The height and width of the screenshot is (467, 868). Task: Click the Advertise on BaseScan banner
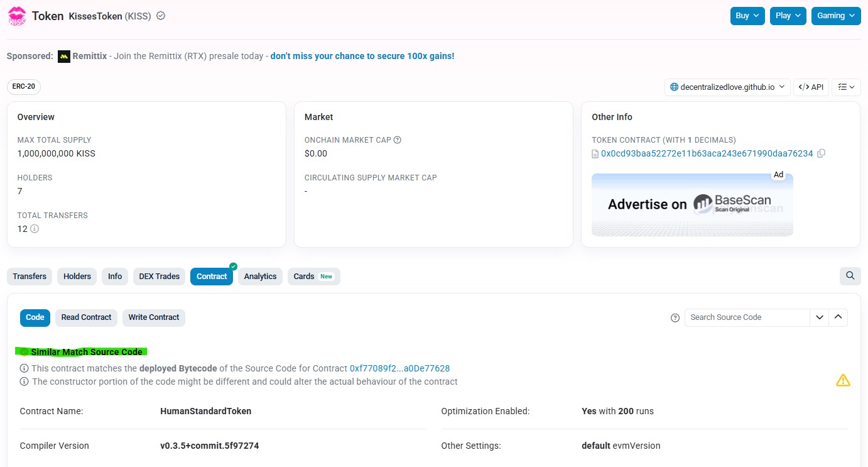tap(692, 205)
